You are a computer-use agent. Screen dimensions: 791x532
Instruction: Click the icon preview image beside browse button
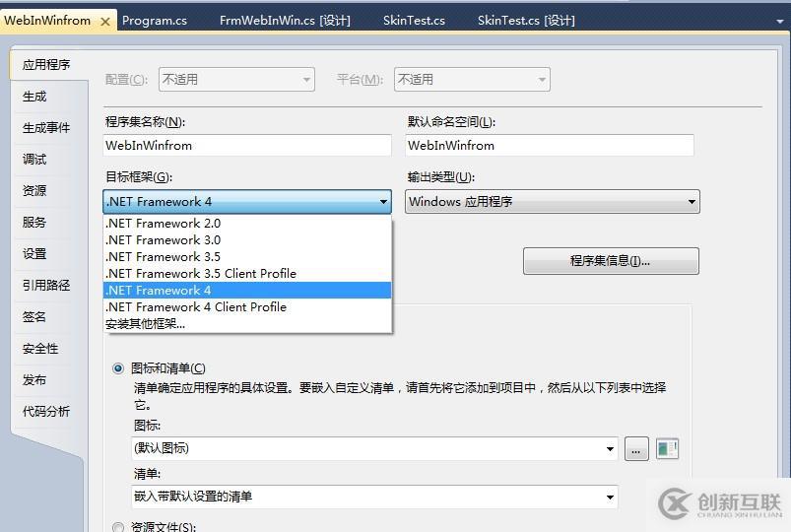point(668,449)
